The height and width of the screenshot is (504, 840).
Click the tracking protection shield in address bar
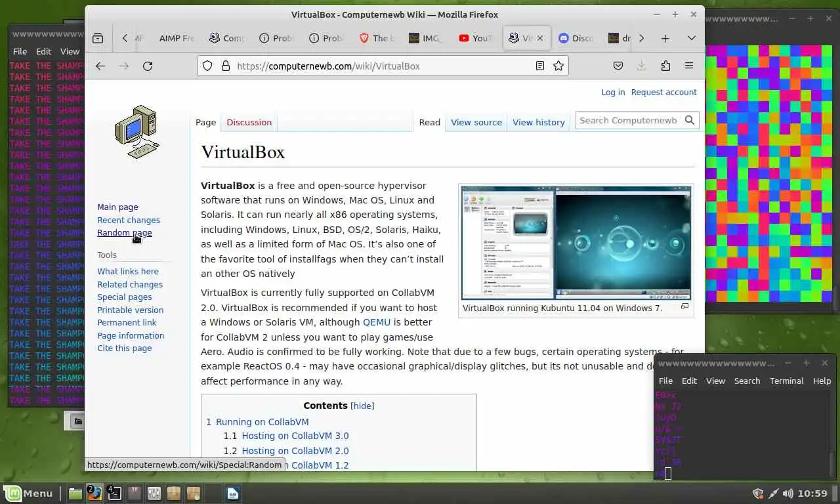(207, 66)
